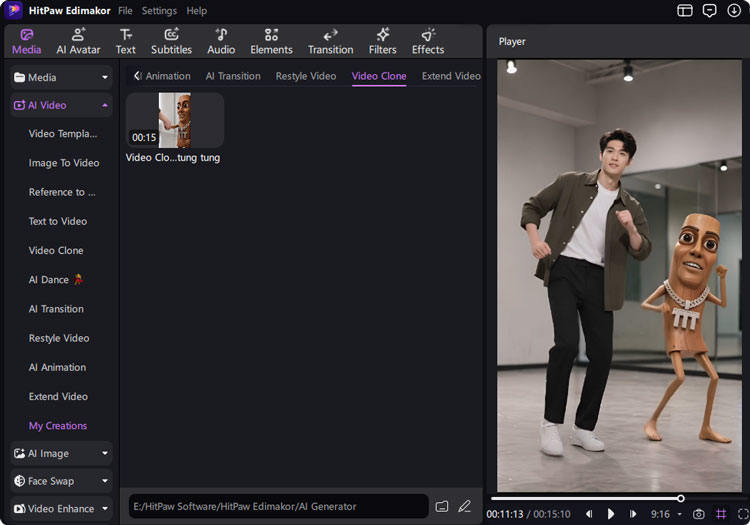Take a snapshot with the camera icon
This screenshot has width=750, height=525.
coord(698,514)
